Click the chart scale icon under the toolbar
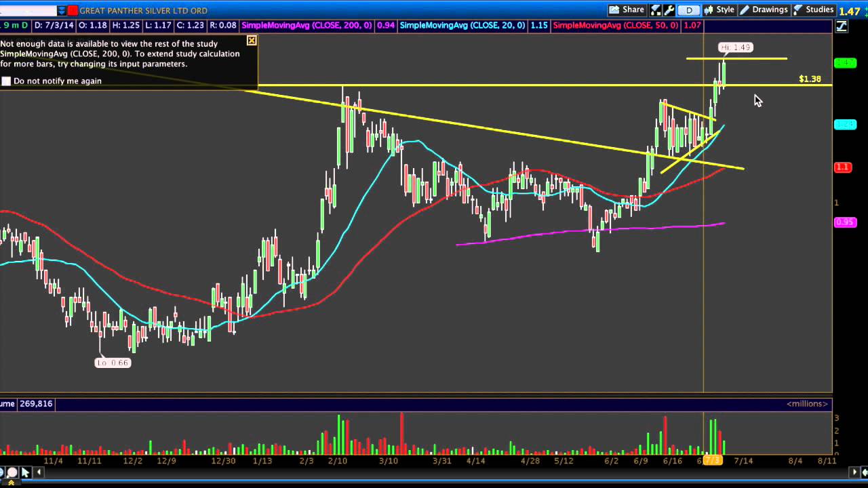Viewport: 868px width, 488px height. click(842, 26)
